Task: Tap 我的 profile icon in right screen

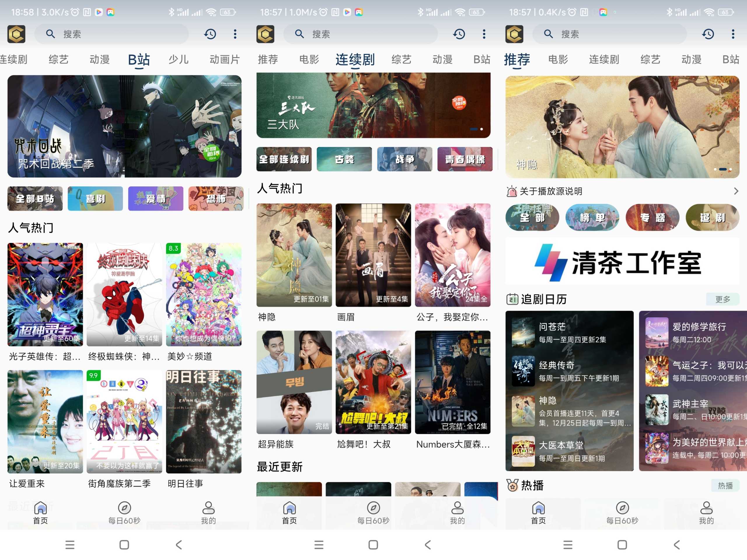Action: pyautogui.click(x=706, y=508)
